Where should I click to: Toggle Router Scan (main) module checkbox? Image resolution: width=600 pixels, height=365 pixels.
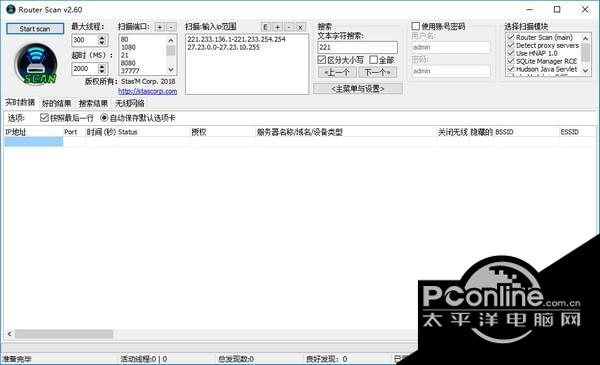[x=510, y=37]
